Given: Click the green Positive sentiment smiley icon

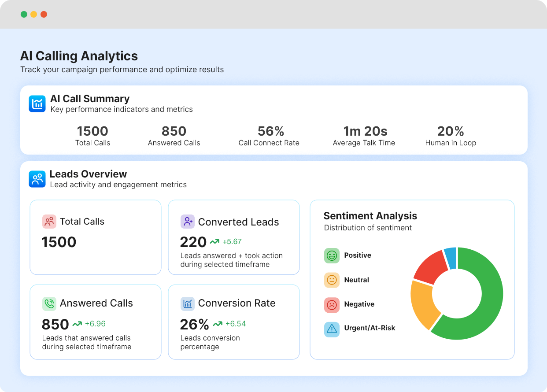Looking at the screenshot, I should click(x=332, y=255).
